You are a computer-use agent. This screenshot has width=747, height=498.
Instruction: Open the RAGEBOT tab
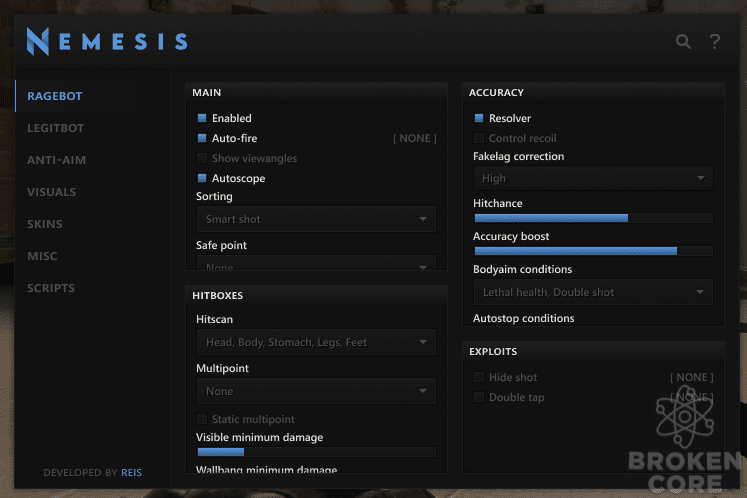(55, 96)
